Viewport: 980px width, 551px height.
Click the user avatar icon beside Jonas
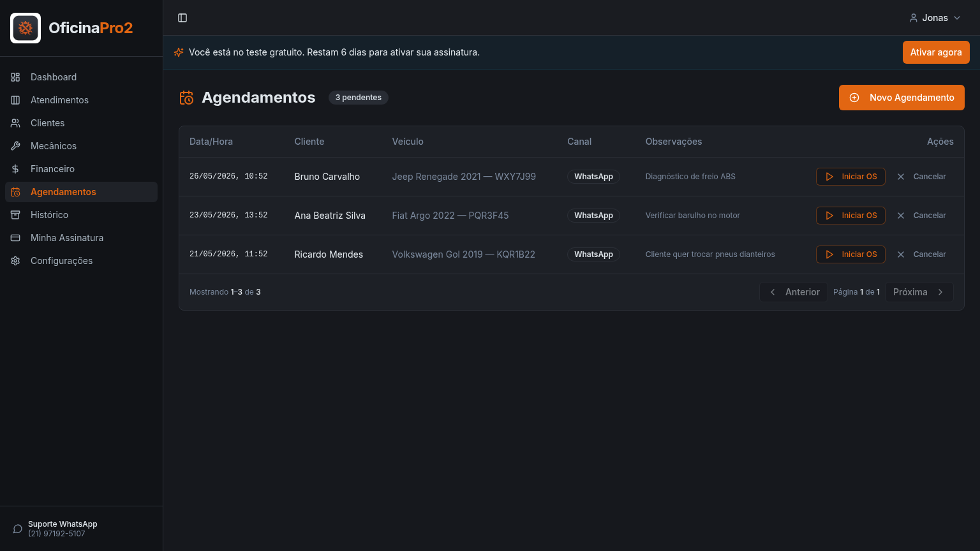coord(914,18)
